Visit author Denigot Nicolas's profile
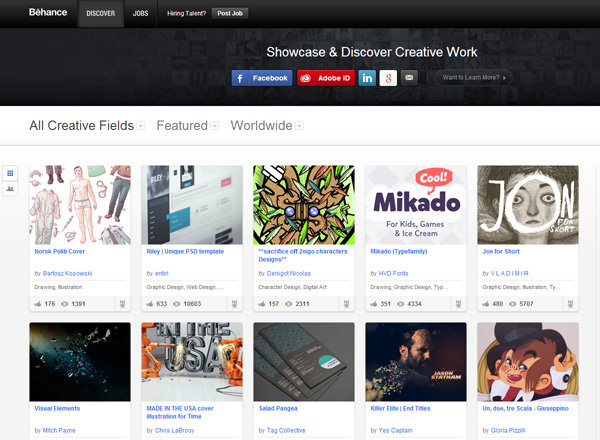The width and height of the screenshot is (600, 440). (x=289, y=273)
